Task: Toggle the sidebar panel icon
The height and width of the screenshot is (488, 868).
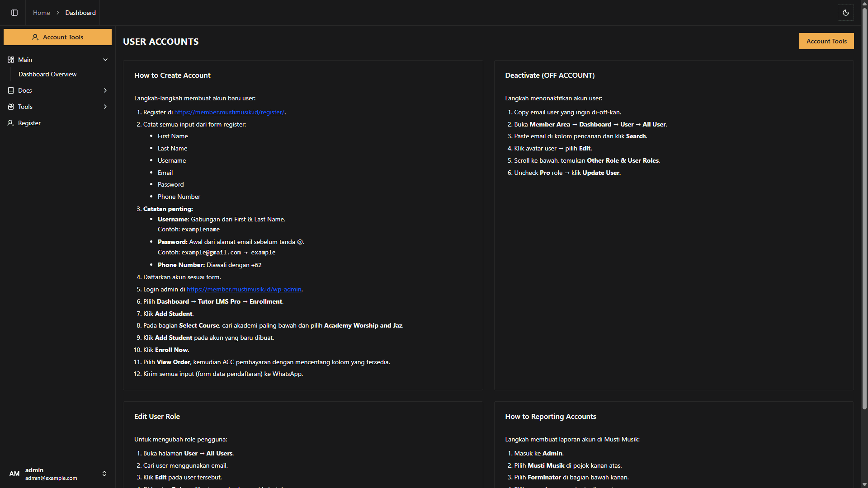Action: [x=14, y=13]
